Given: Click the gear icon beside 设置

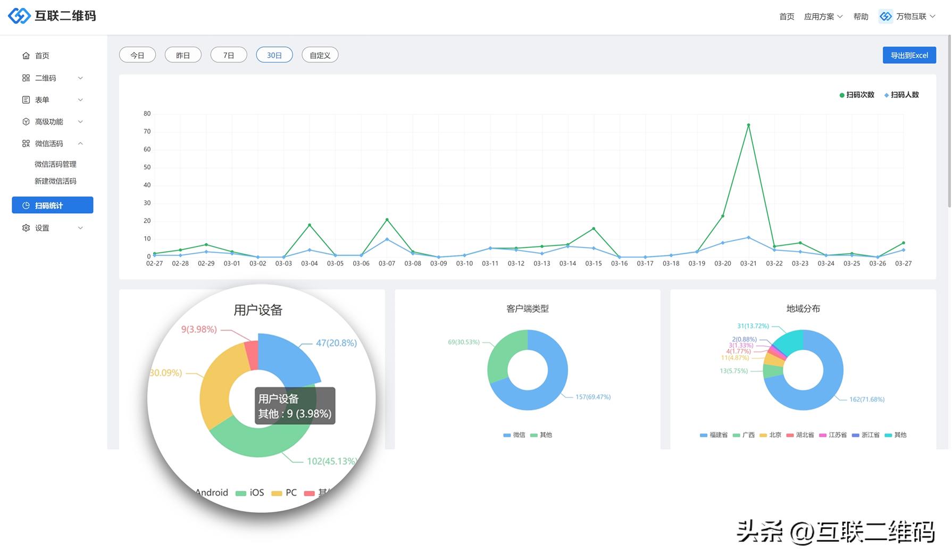Looking at the screenshot, I should click(26, 228).
